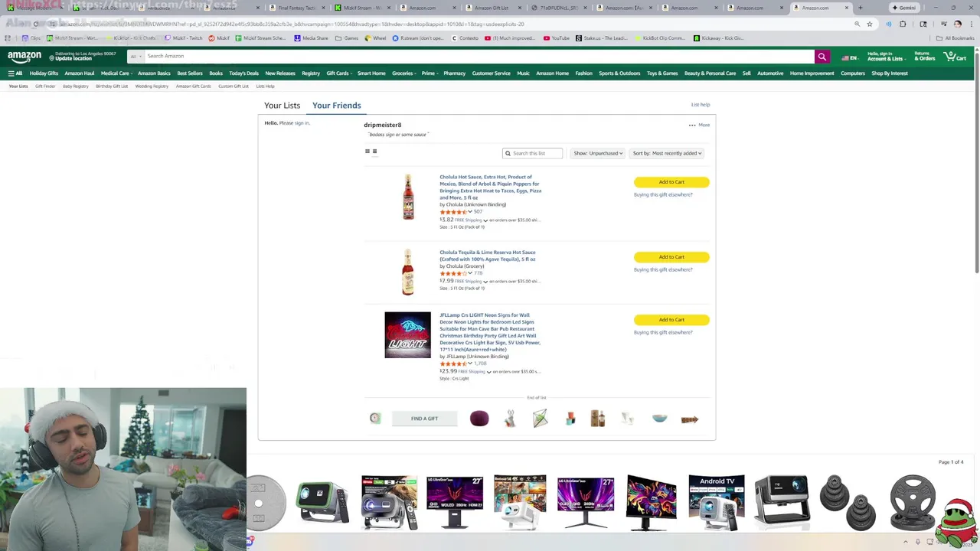This screenshot has height=551, width=980.
Task: Click the Search this list field
Action: (x=533, y=153)
